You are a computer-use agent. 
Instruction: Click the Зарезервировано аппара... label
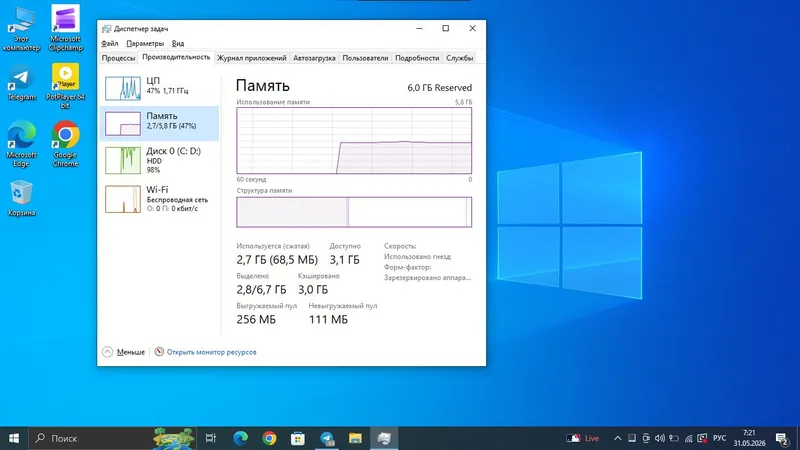(428, 278)
